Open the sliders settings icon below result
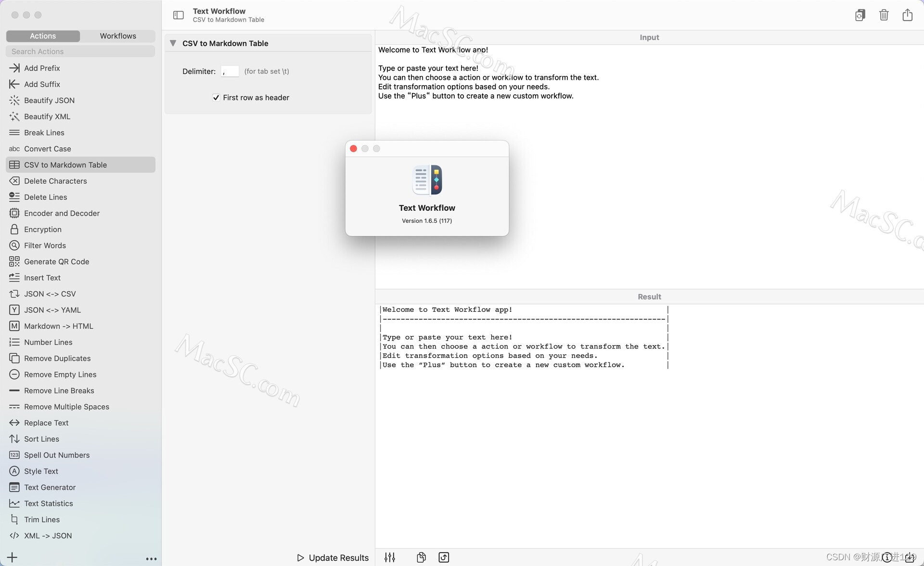924x566 pixels. 390,557
